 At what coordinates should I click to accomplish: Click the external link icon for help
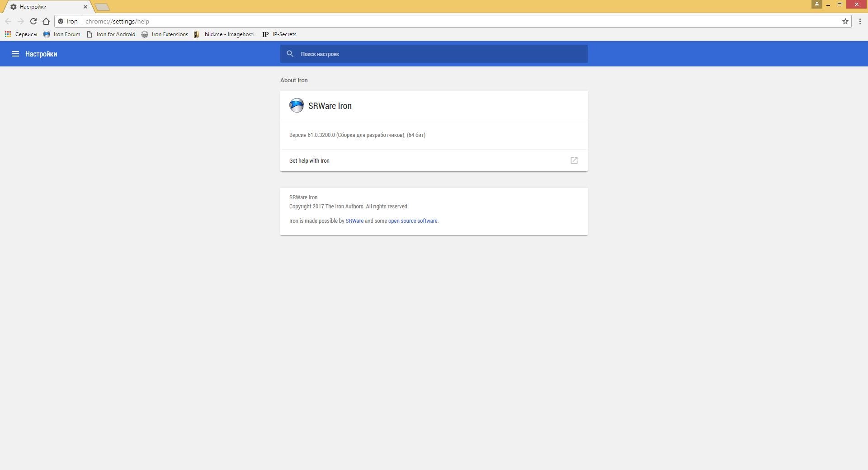click(x=574, y=160)
